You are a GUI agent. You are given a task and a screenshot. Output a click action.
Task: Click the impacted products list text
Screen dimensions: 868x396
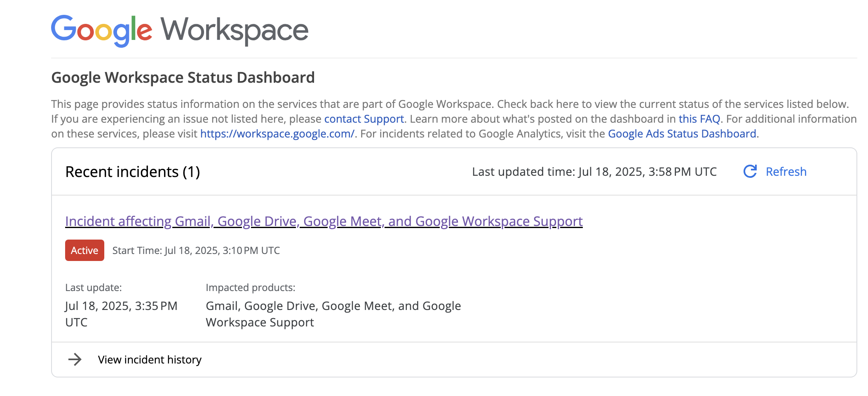pyautogui.click(x=333, y=314)
